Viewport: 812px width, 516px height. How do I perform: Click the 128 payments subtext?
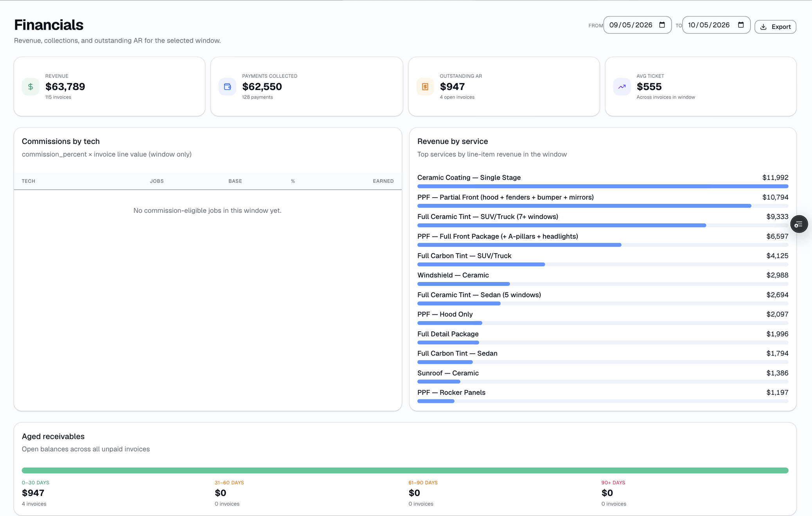click(257, 97)
